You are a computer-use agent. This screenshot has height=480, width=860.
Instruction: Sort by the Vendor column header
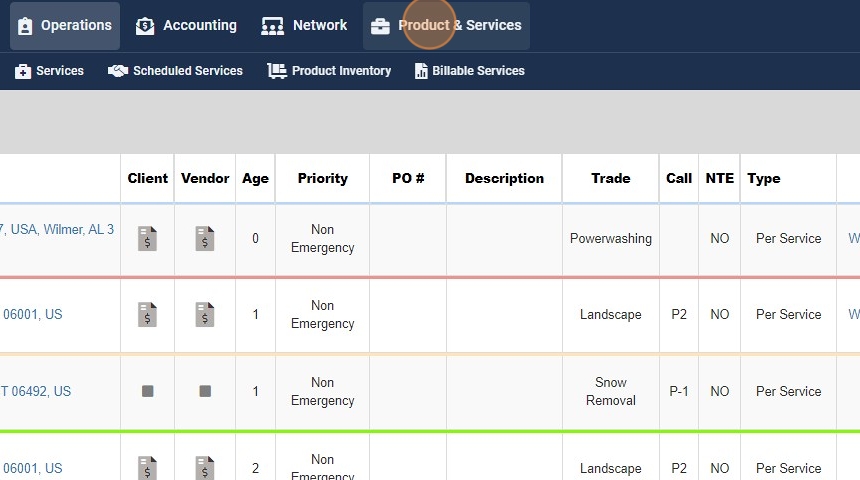[x=205, y=178]
